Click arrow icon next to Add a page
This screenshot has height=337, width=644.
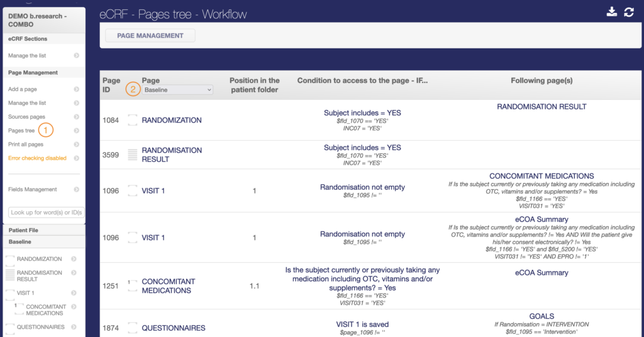(x=76, y=89)
